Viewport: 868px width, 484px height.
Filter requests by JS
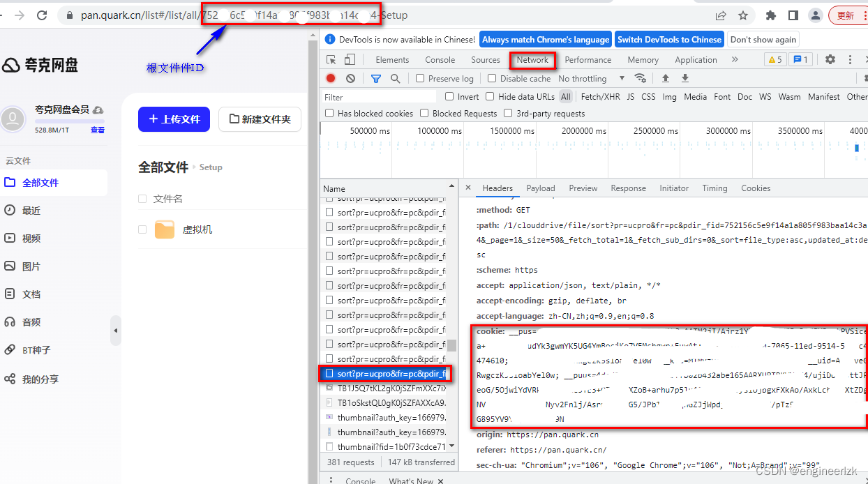pos(631,97)
